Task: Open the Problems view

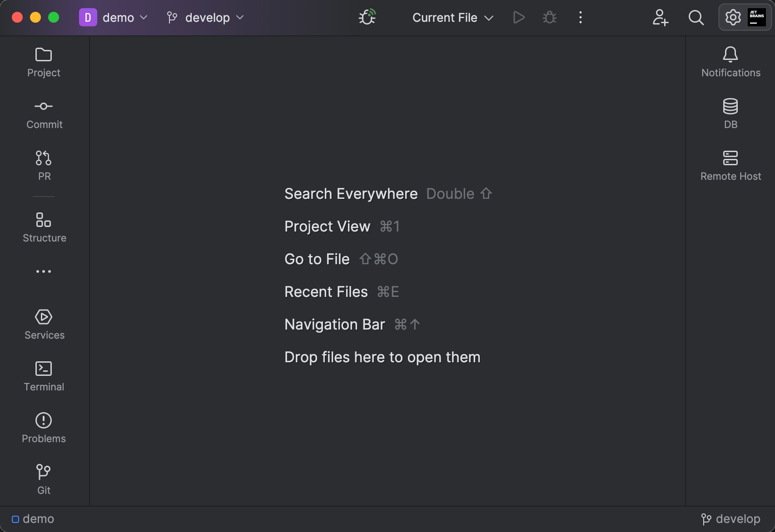Action: tap(44, 427)
